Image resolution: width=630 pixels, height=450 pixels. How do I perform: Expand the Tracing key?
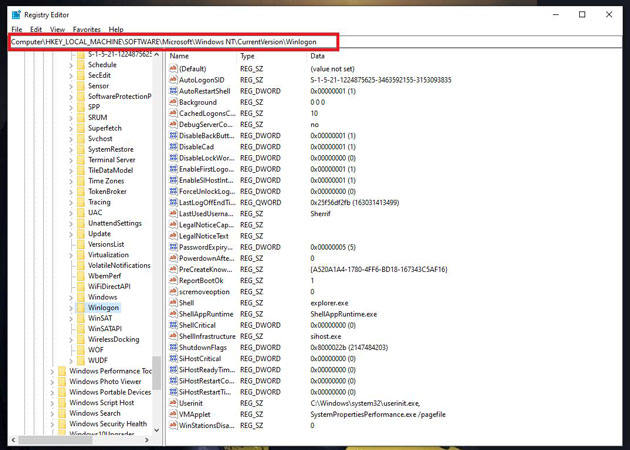(71, 202)
